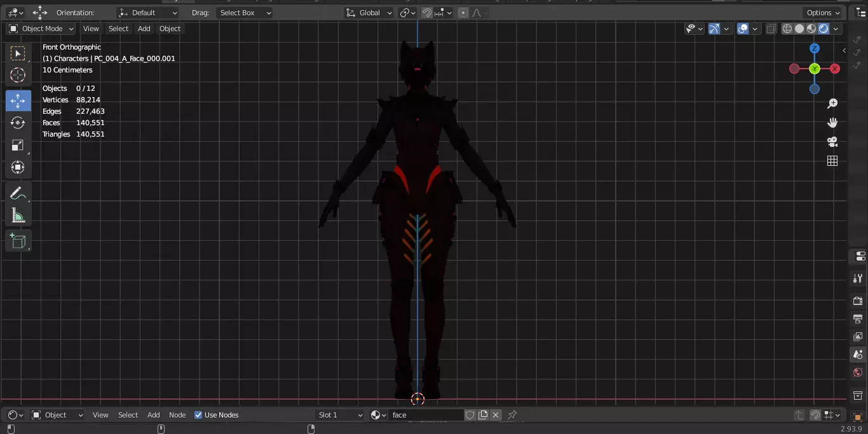This screenshot has width=868, height=434.
Task: Open the World properties tab
Action: (x=858, y=372)
